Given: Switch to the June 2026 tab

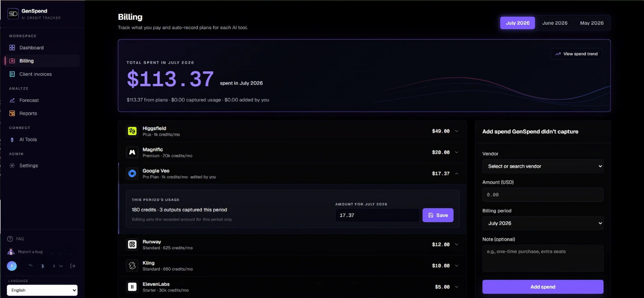Looking at the screenshot, I should point(555,23).
